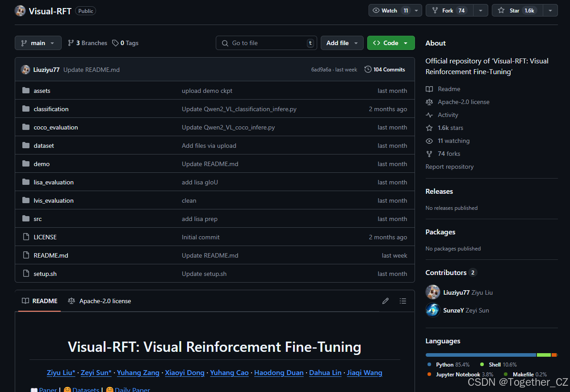
Task: Select the Apache-2.0 license tab
Action: 100,301
